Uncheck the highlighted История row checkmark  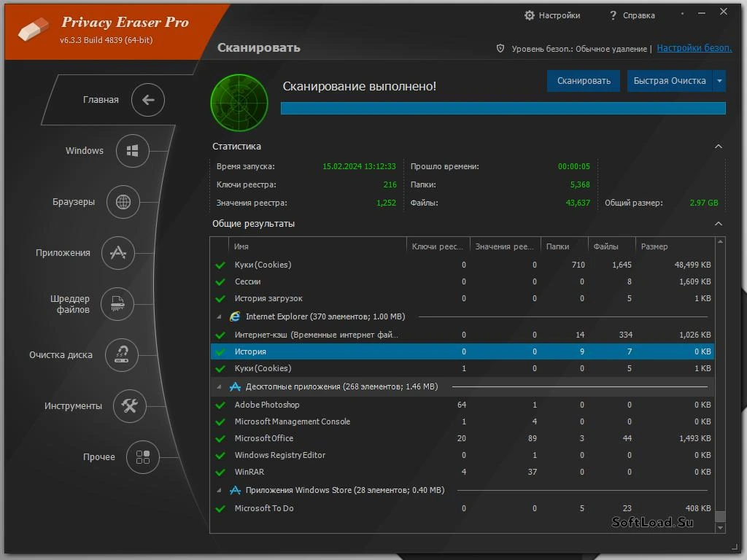point(220,352)
